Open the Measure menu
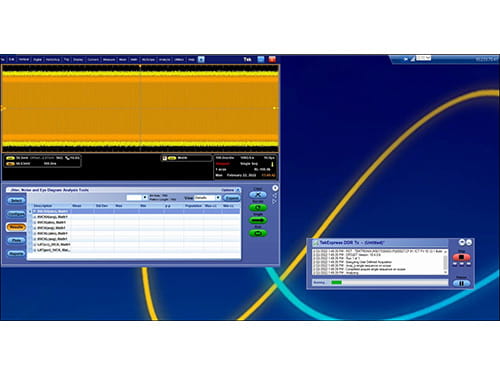 (109, 59)
